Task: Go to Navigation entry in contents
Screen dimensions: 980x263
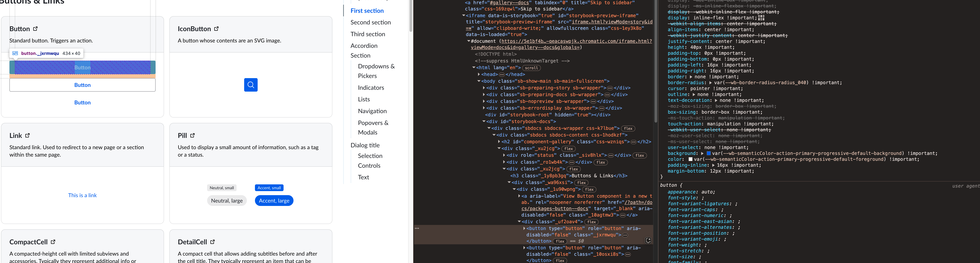Action: click(372, 111)
